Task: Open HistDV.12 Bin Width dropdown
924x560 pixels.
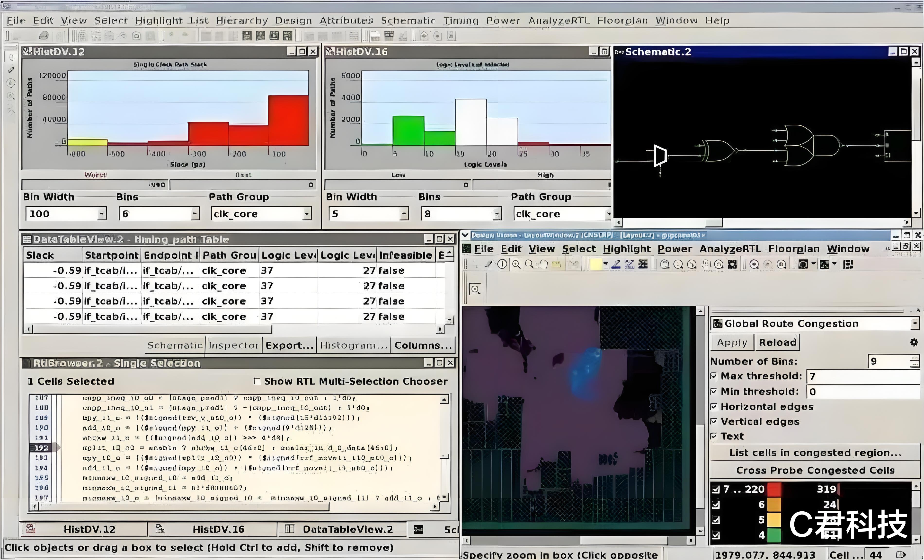Action: pyautogui.click(x=101, y=214)
